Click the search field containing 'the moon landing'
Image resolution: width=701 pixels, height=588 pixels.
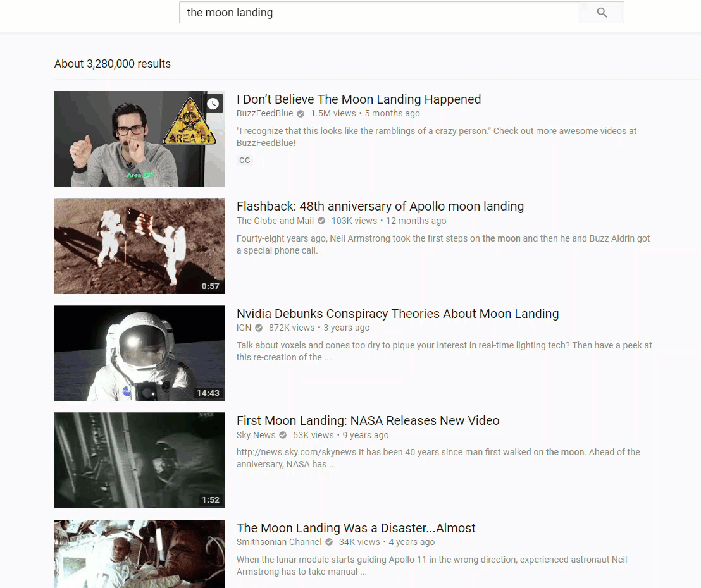[x=379, y=13]
